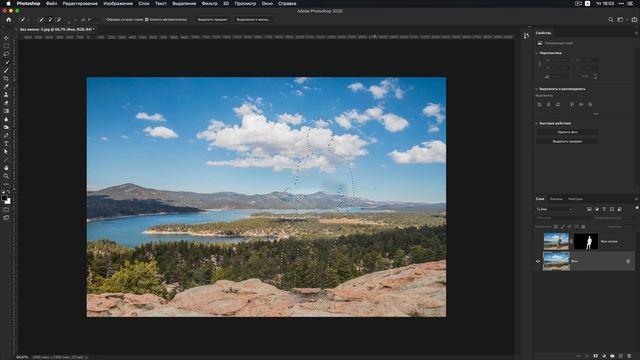Select the Type tool
The height and width of the screenshot is (360, 640).
(6, 144)
